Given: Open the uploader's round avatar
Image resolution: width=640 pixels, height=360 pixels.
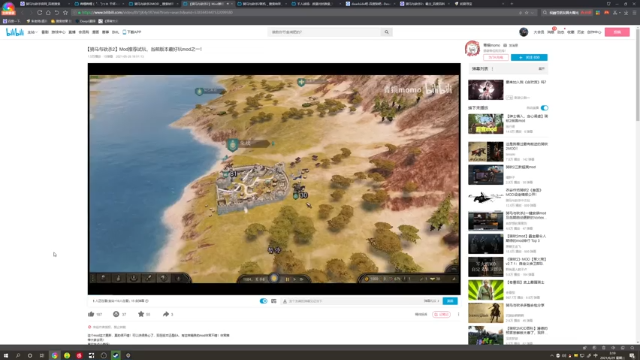Looking at the screenshot, I should [472, 49].
